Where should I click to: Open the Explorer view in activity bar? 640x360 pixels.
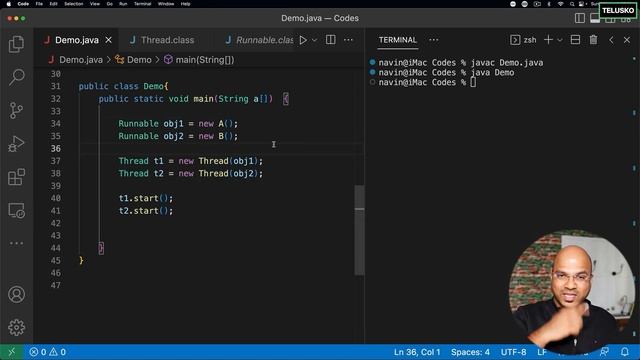tap(16, 44)
